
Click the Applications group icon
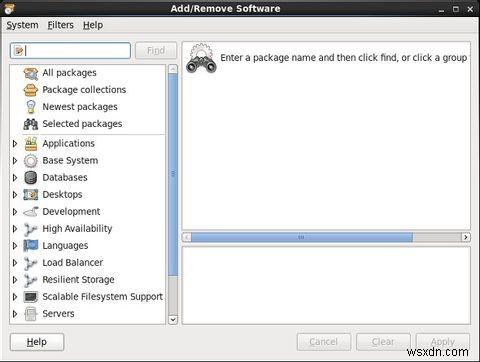31,144
